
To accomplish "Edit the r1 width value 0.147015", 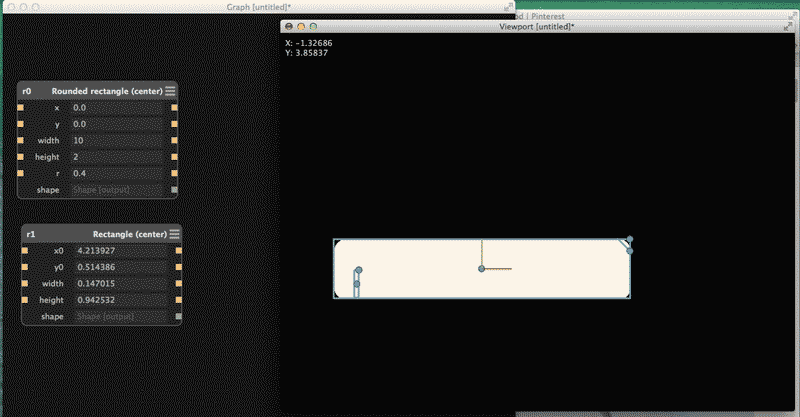I will click(x=121, y=283).
